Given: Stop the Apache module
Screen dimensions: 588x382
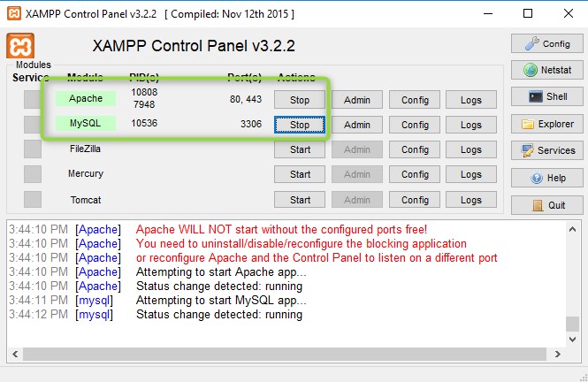Looking at the screenshot, I should tap(300, 100).
